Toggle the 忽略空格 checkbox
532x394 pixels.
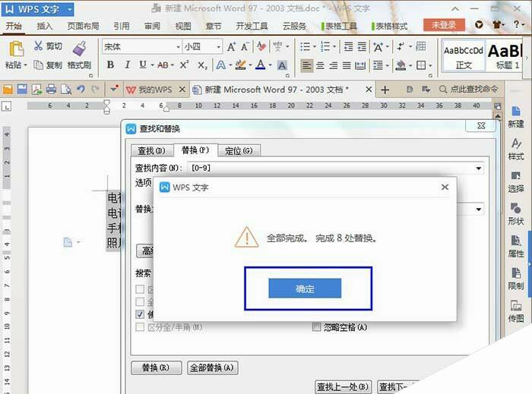(316, 327)
